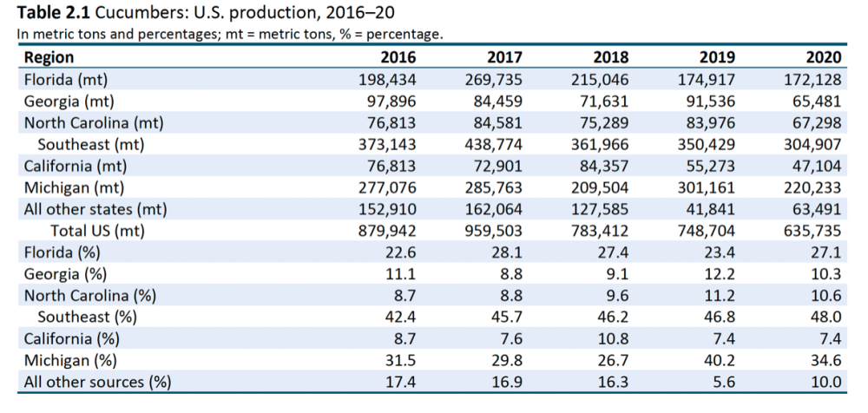Click Southeast 2020 value '304,907'
This screenshot has height=413, width=868.
tap(812, 145)
